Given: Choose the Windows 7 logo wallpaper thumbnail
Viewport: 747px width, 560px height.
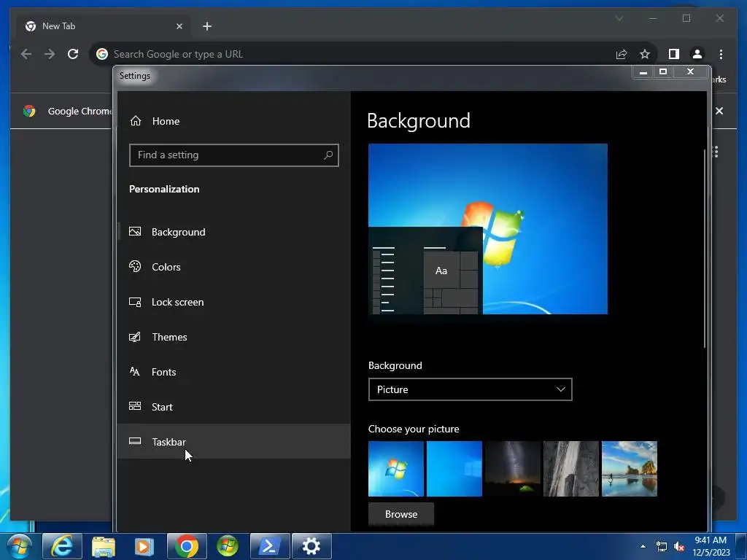Looking at the screenshot, I should pos(396,469).
